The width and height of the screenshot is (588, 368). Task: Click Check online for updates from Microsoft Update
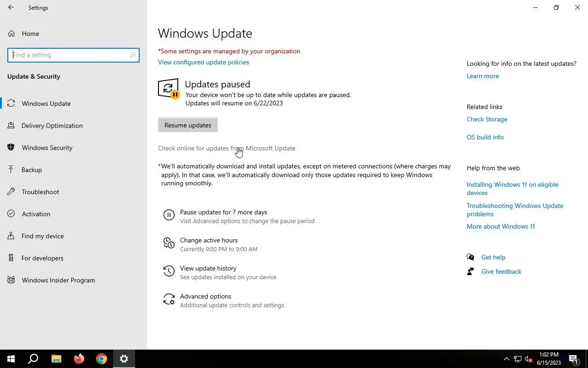click(x=226, y=148)
